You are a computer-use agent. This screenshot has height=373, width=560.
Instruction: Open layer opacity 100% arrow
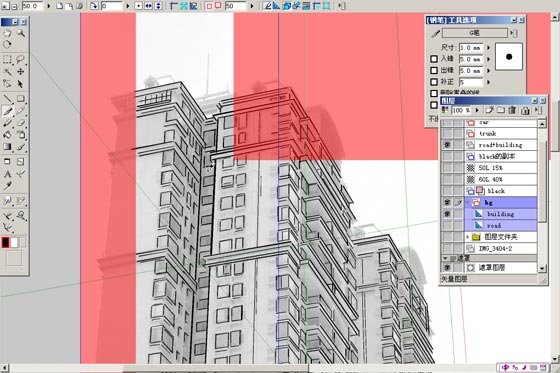[x=477, y=110]
